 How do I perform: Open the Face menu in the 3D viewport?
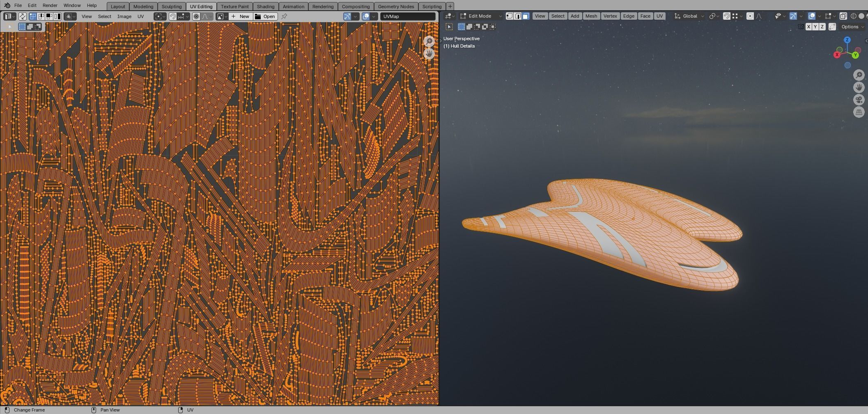tap(645, 16)
